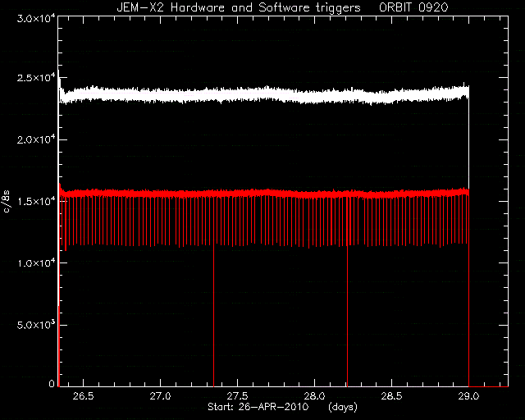Click the ORBIT 0920 label
Screen dimensions: 525x420
click(413, 7)
